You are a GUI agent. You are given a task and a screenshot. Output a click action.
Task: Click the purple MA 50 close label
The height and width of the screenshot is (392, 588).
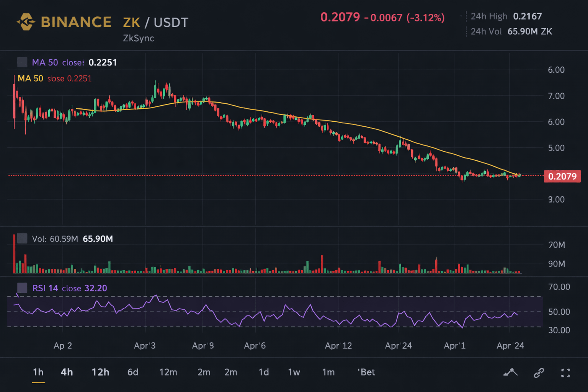(58, 62)
